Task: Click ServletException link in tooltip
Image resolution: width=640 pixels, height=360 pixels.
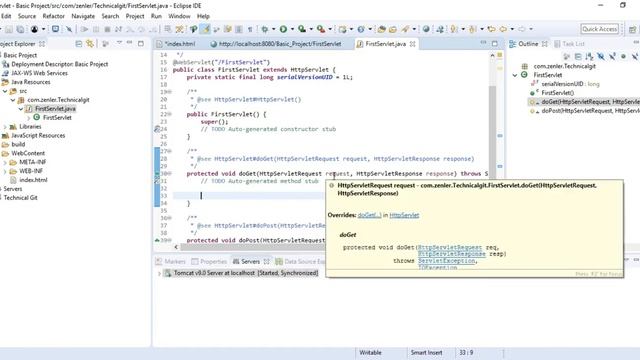Action: coord(447,261)
